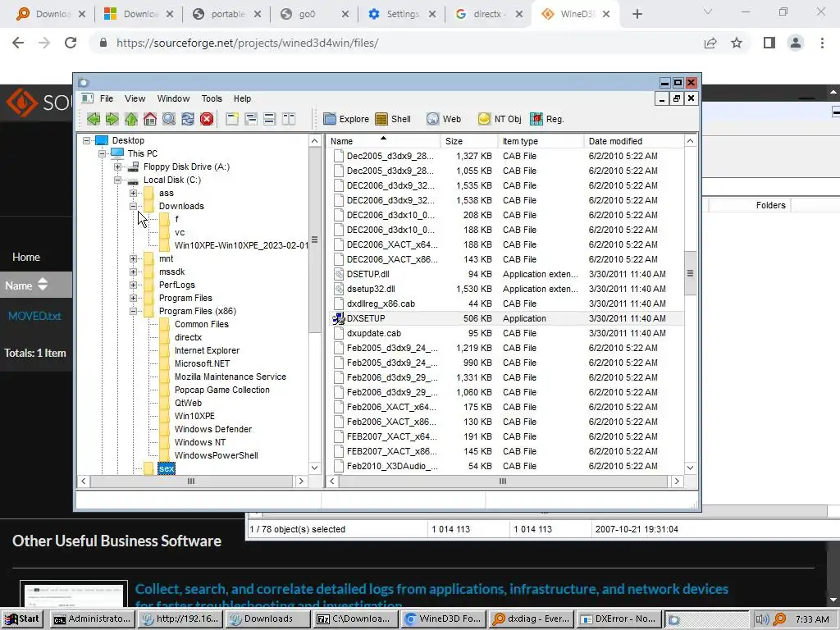Image resolution: width=840 pixels, height=630 pixels.
Task: Open the browser three-dot menu
Action: point(822,43)
